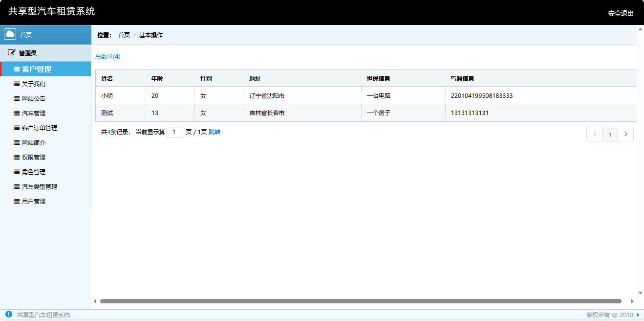
Task: Click the 驾照信息 column header
Action: coord(462,78)
